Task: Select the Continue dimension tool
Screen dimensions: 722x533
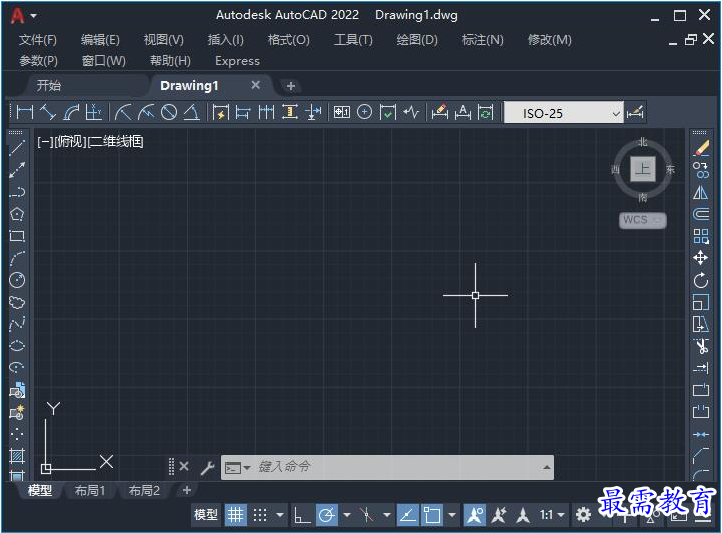Action: pyautogui.click(x=266, y=112)
